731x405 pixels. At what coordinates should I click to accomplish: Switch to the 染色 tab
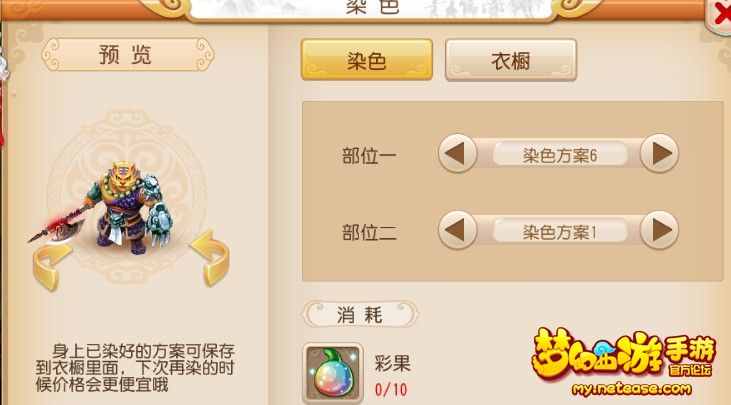coord(367,60)
